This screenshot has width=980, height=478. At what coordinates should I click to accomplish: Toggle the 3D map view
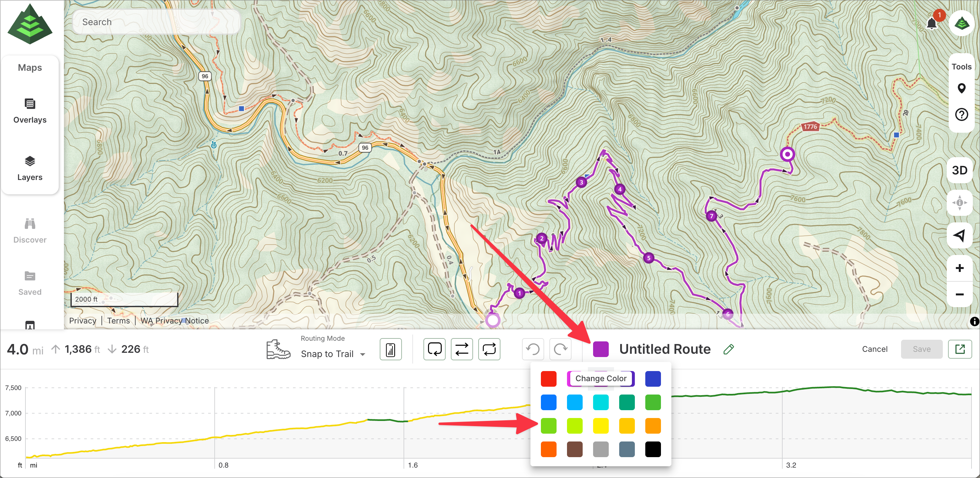[959, 170]
